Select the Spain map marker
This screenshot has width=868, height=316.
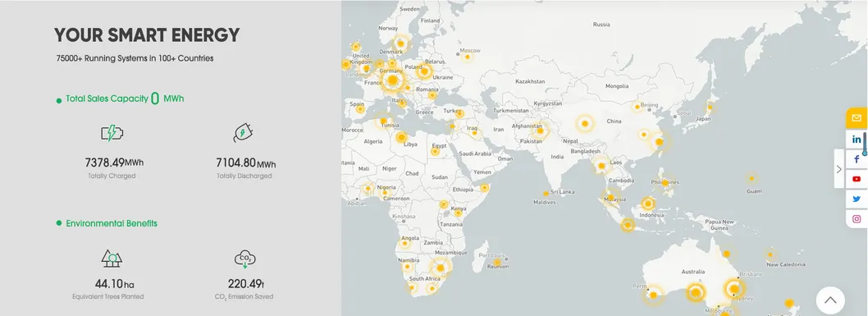(360, 109)
